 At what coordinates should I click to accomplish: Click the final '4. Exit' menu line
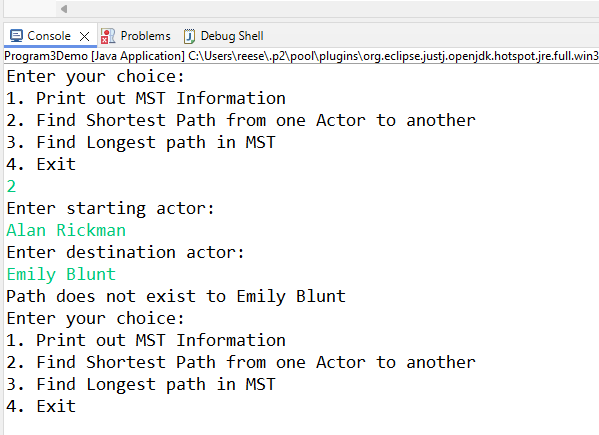[x=41, y=406]
